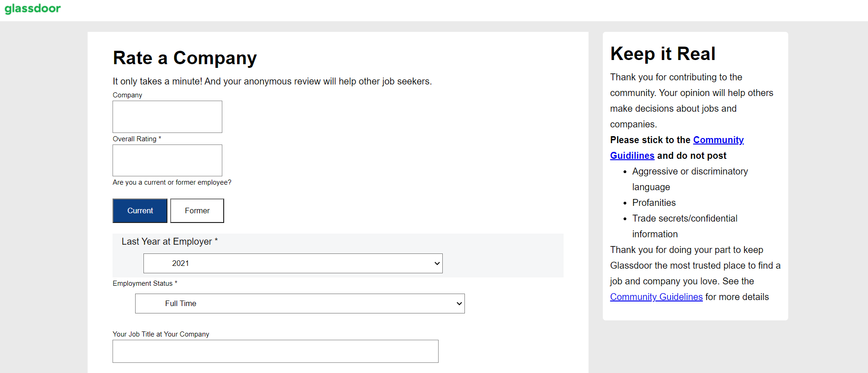Click 'Trade secrets/confidential information' bullet
This screenshot has width=868, height=373.
coord(685,226)
